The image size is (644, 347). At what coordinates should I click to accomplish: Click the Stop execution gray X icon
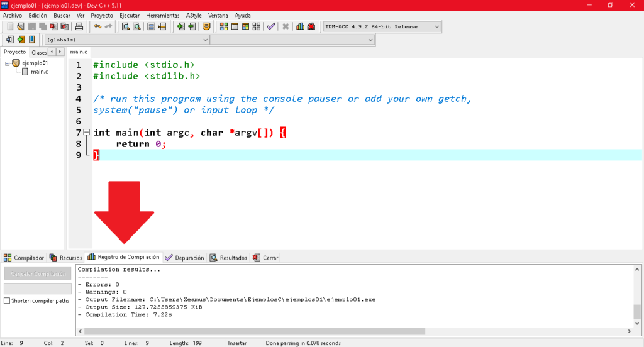click(286, 26)
